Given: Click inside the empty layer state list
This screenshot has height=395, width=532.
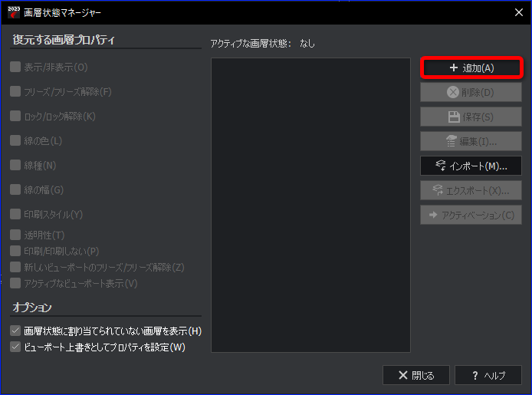Looking at the screenshot, I should (310, 205).
